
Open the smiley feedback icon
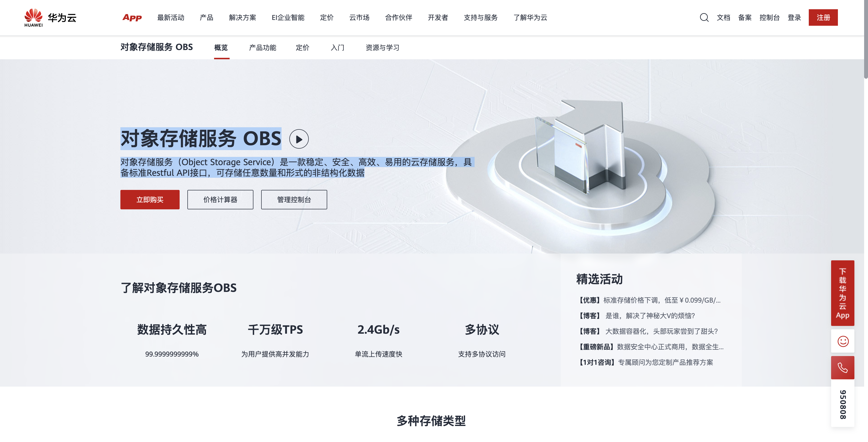843,341
